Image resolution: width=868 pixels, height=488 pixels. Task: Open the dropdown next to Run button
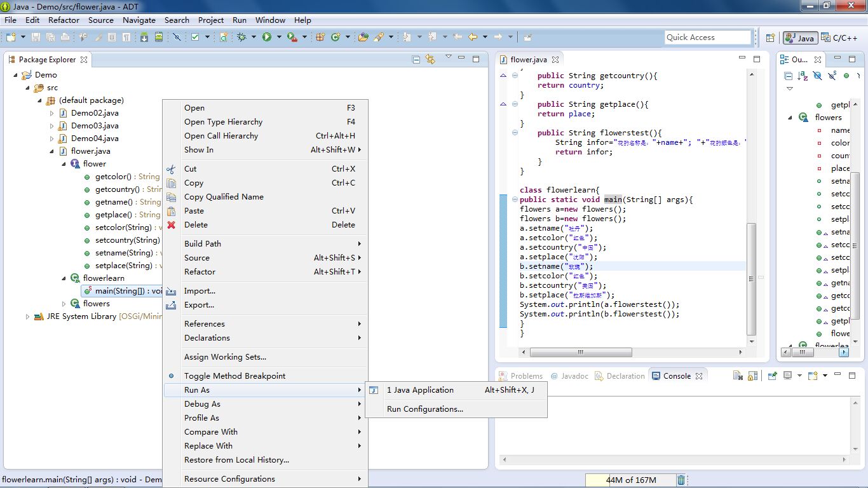(278, 37)
